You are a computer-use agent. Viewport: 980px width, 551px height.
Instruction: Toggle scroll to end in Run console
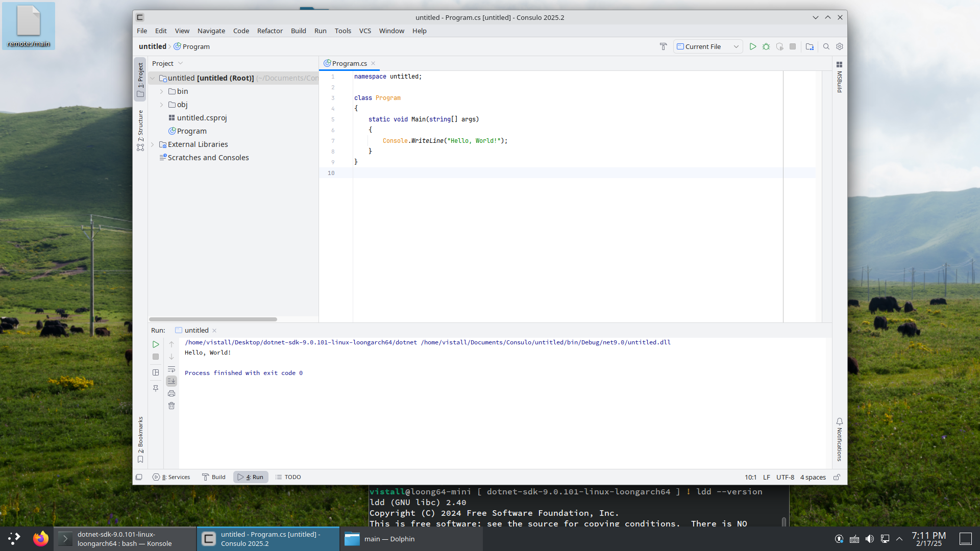click(x=171, y=381)
